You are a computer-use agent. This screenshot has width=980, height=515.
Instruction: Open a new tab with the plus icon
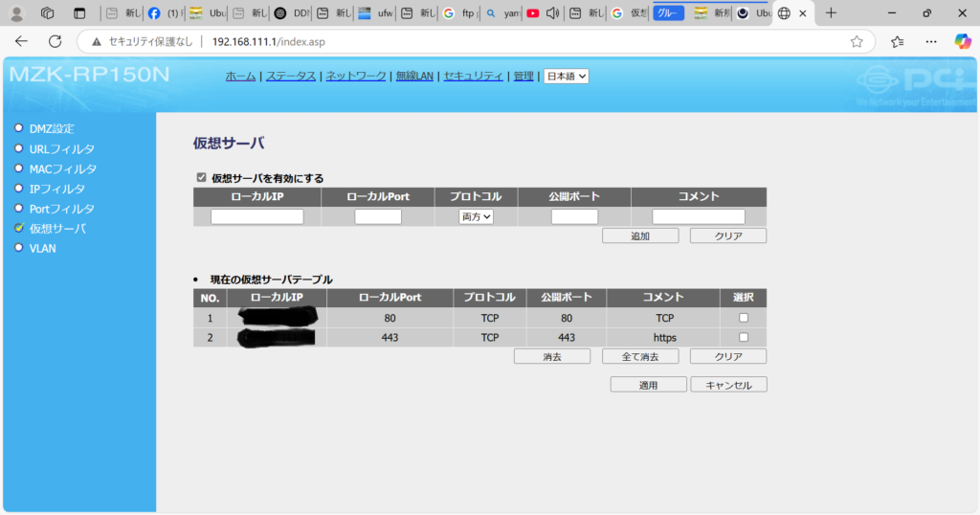coord(831,13)
